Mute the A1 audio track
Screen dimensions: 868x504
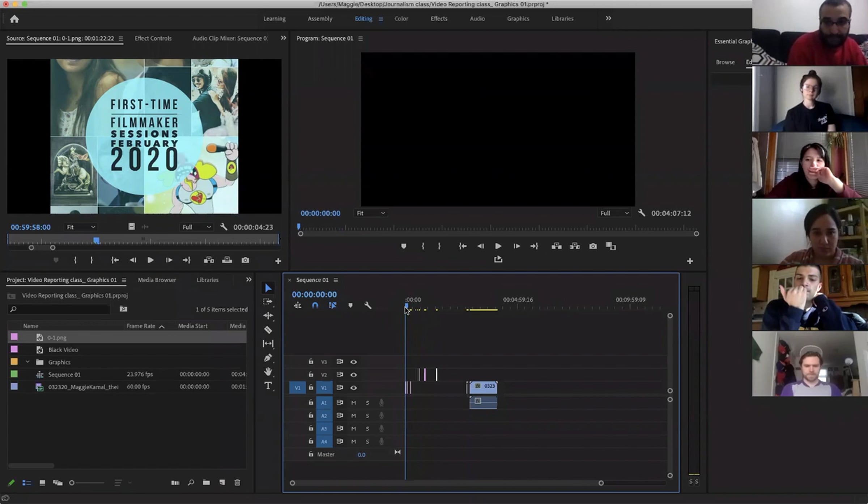[353, 403]
